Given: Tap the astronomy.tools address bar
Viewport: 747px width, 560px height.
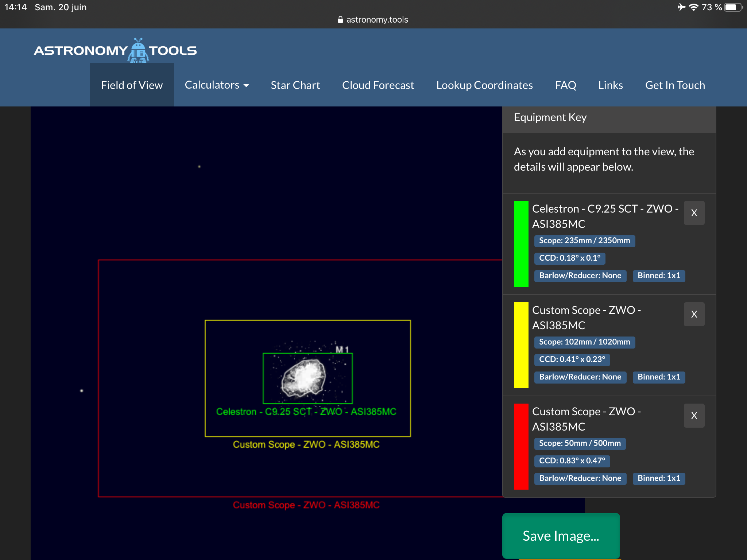Looking at the screenshot, I should pos(373,20).
